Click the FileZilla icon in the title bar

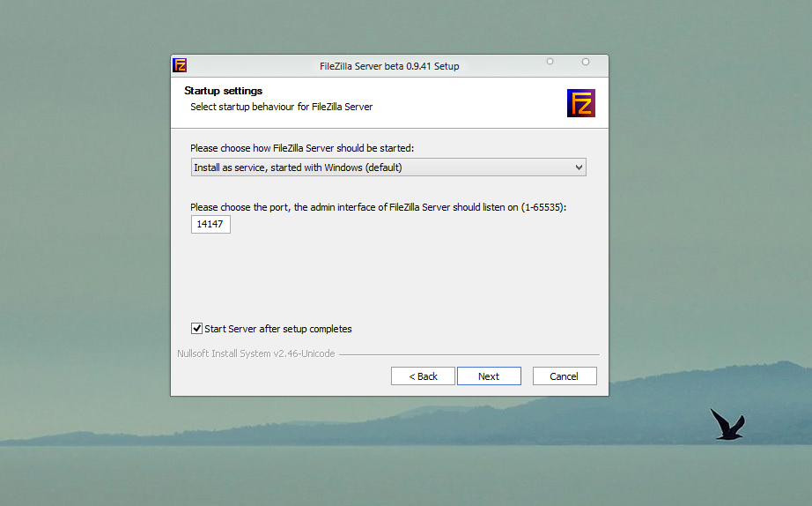tap(180, 65)
